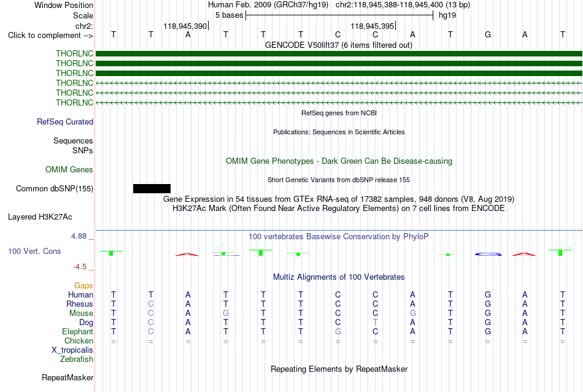Click the GTEx 'Gene Expression in 54 tissues' title
This screenshot has width=583, height=392.
coord(338,199)
